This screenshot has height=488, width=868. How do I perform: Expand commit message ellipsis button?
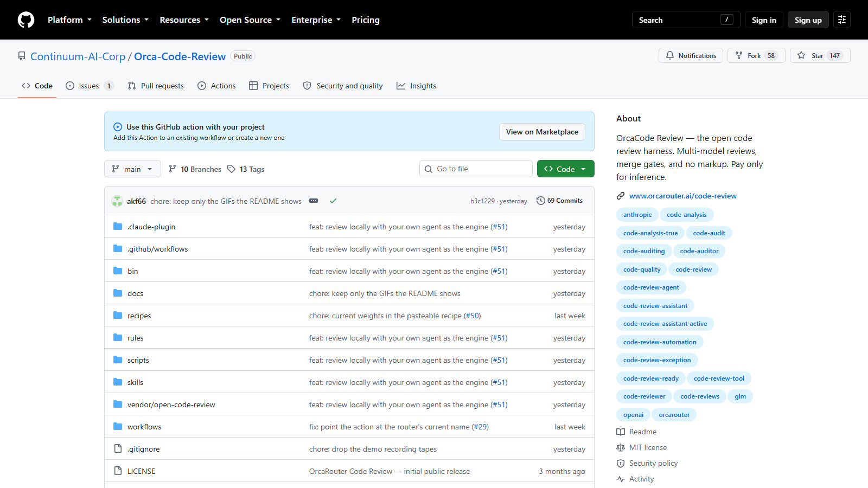tap(314, 201)
